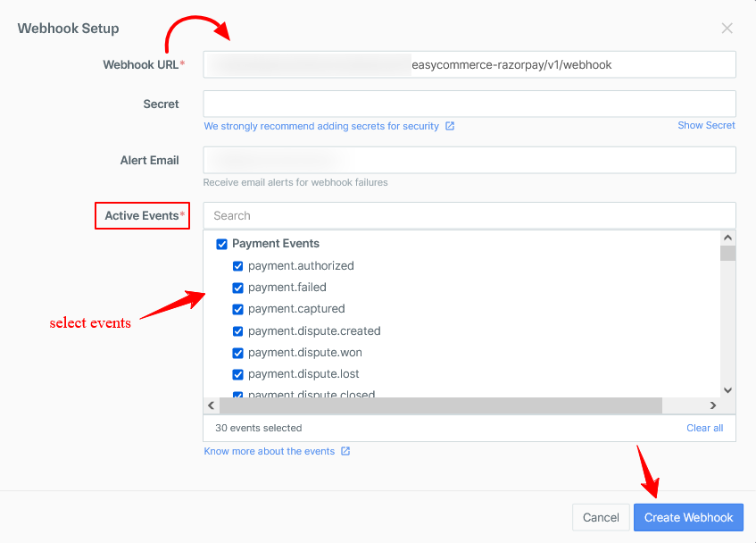This screenshot has width=756, height=543.
Task: Uncheck payment.dispute.won event
Action: (237, 353)
